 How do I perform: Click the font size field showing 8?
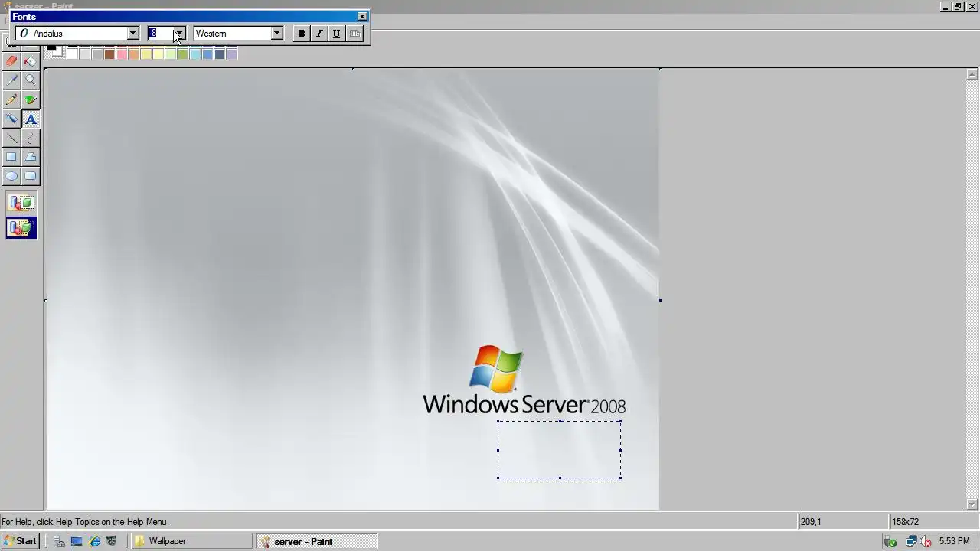(160, 34)
